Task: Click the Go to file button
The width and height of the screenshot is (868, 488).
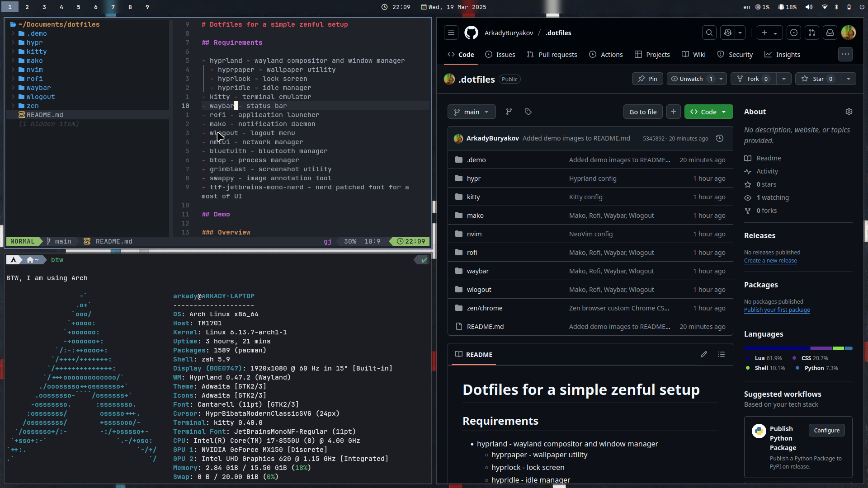Action: [x=643, y=112]
